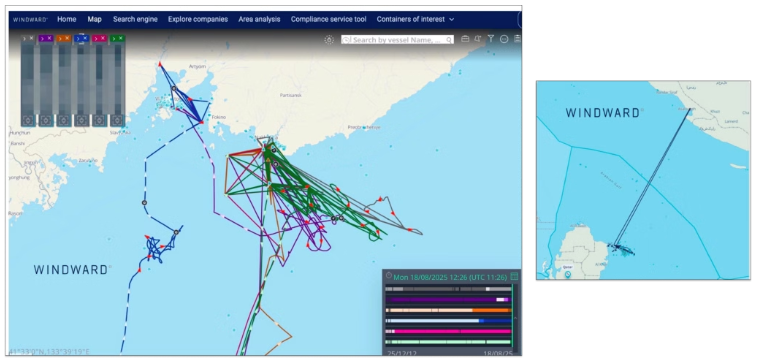This screenshot has height=364, width=758.
Task: Open the filter funnel icon
Action: pyautogui.click(x=491, y=39)
